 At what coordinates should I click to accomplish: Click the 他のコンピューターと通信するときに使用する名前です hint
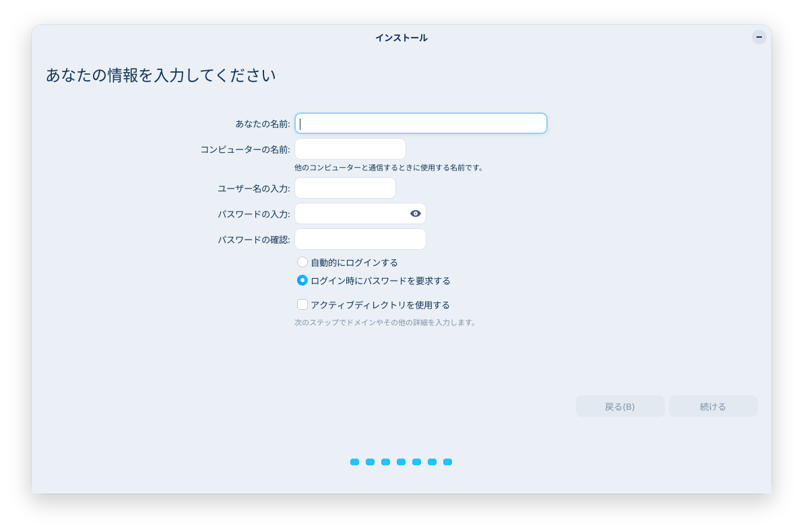(389, 168)
